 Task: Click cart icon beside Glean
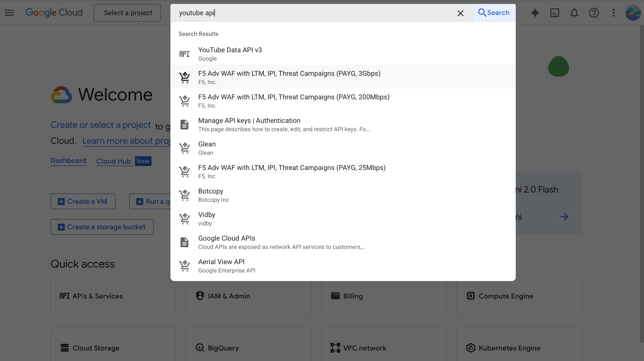point(184,148)
